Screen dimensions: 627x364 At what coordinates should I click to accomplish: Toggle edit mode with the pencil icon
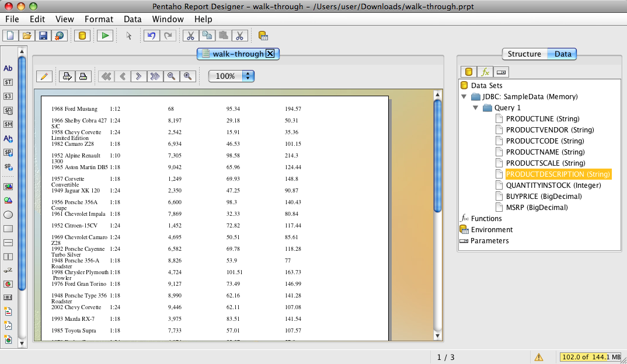[x=44, y=76]
